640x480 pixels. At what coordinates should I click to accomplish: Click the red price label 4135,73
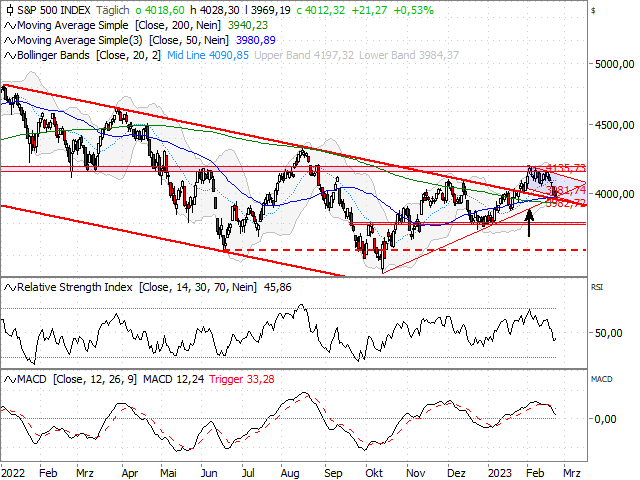point(566,168)
